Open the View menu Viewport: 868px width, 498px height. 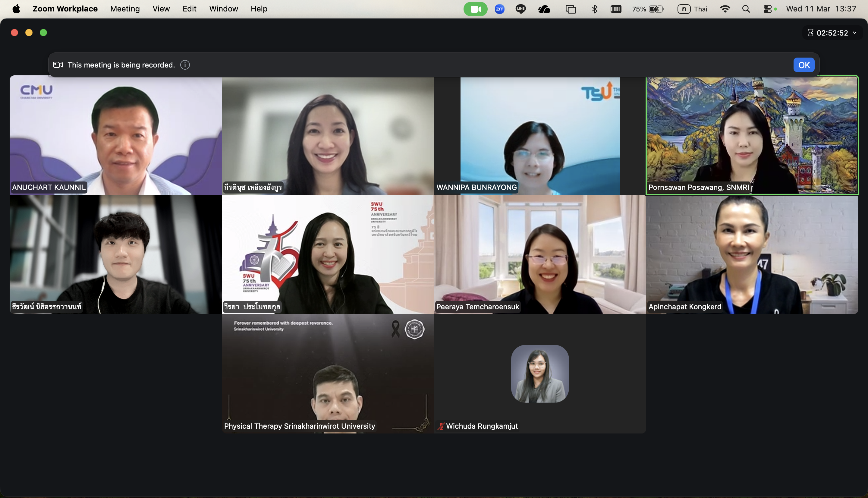click(161, 9)
